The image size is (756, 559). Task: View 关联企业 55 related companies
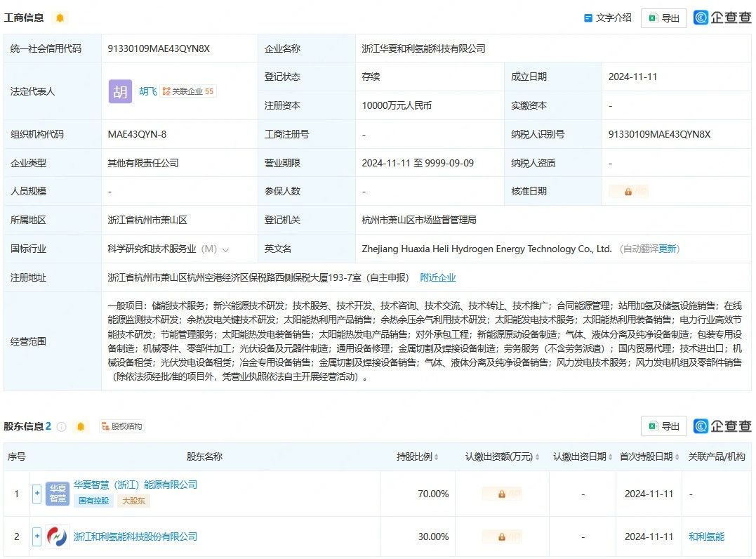click(188, 91)
